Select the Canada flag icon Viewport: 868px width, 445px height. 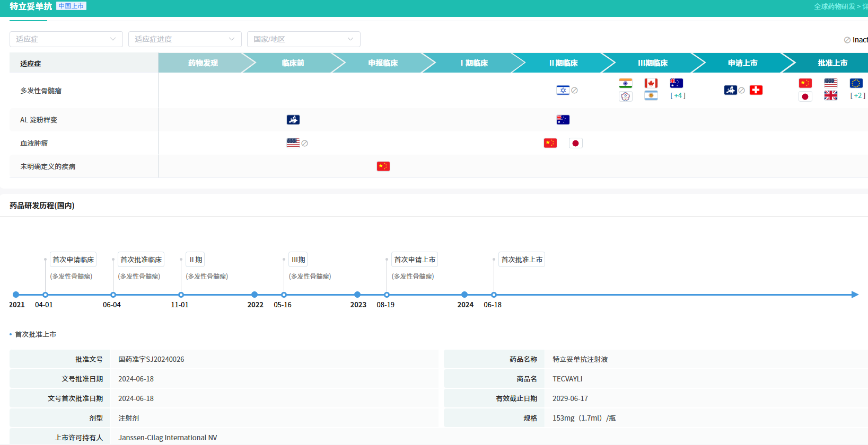651,83
